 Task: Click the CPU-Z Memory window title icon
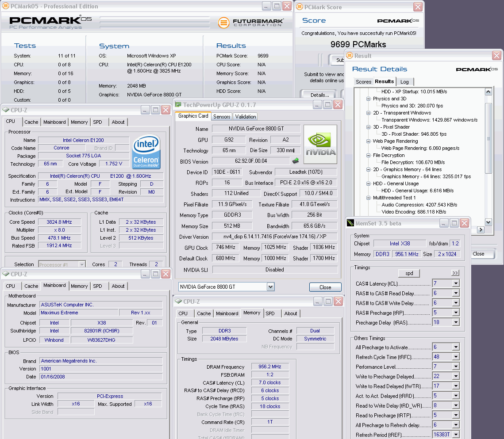tap(178, 302)
